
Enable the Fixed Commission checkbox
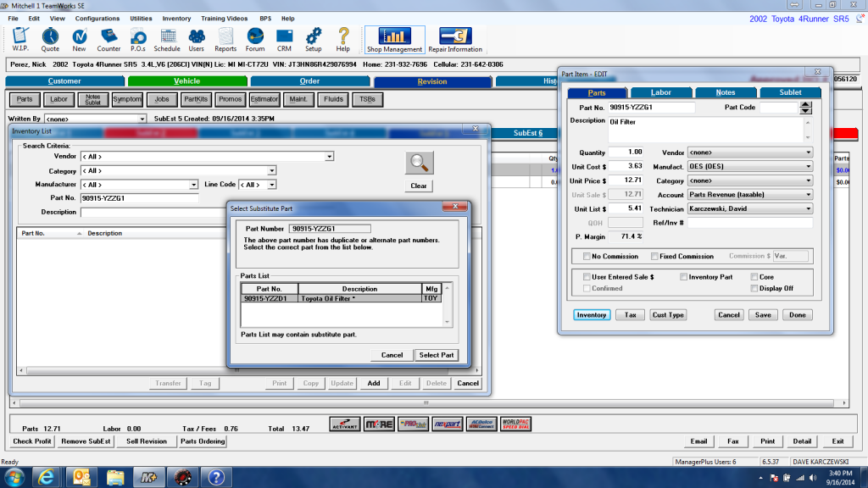(655, 256)
